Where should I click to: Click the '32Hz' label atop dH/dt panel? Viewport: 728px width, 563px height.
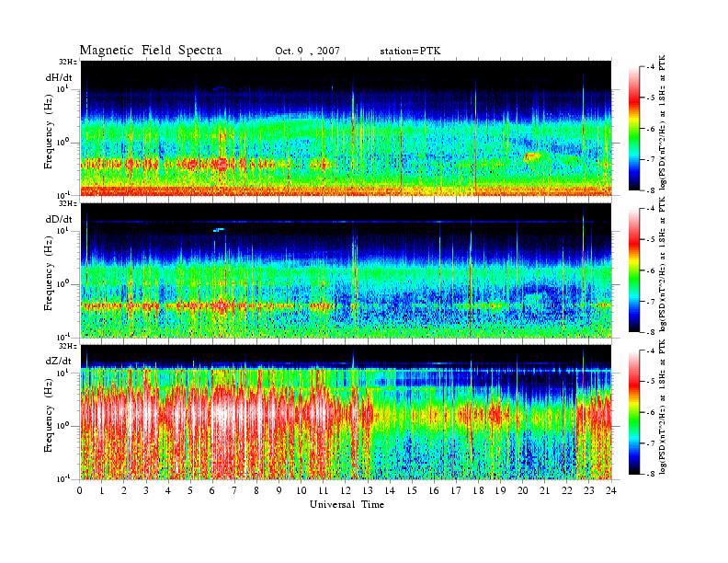click(x=68, y=62)
